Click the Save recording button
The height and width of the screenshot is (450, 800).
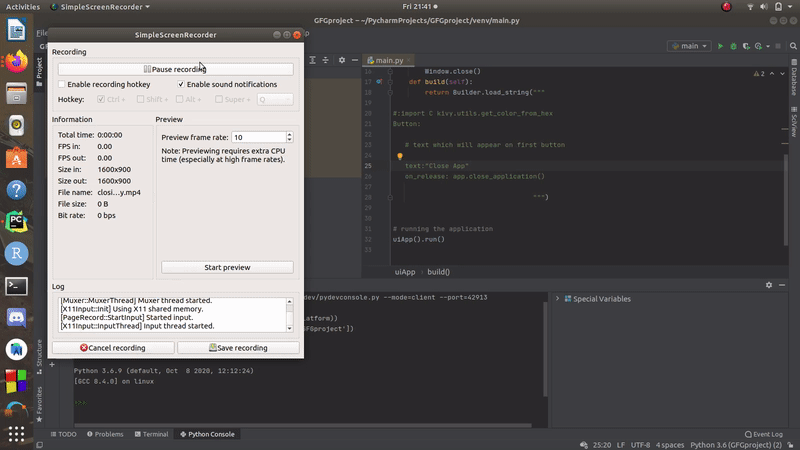[237, 348]
